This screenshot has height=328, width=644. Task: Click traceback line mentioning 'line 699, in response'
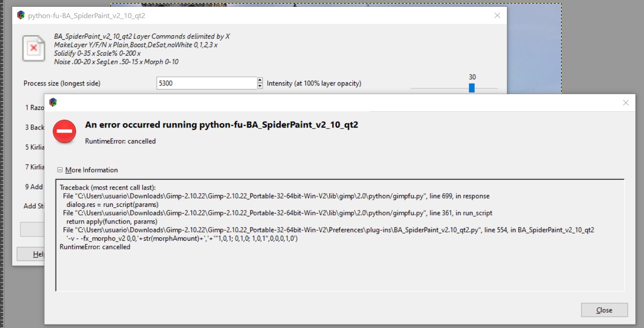(276, 196)
